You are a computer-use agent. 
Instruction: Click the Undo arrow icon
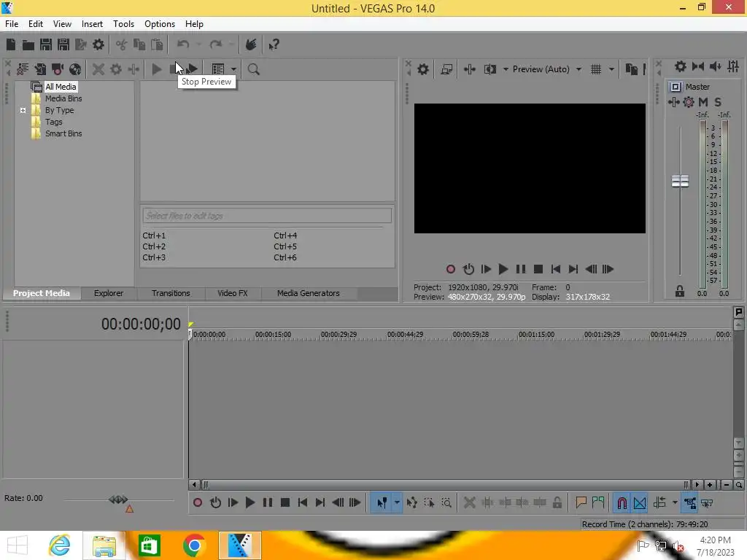(x=183, y=44)
